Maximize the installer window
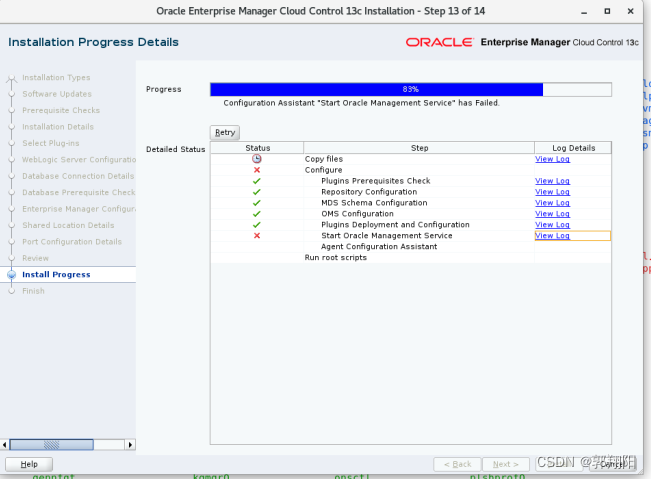This screenshot has width=651, height=479. [607, 11]
